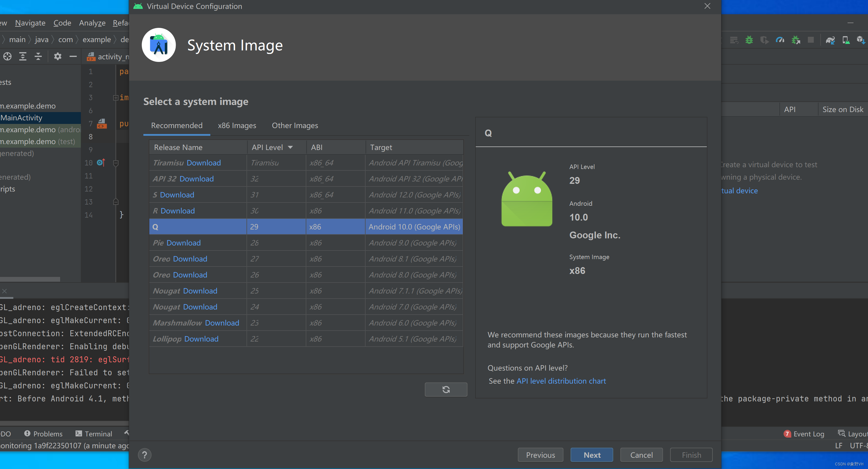868x469 pixels.
Task: Click the Code menu in menu bar
Action: [x=61, y=23]
